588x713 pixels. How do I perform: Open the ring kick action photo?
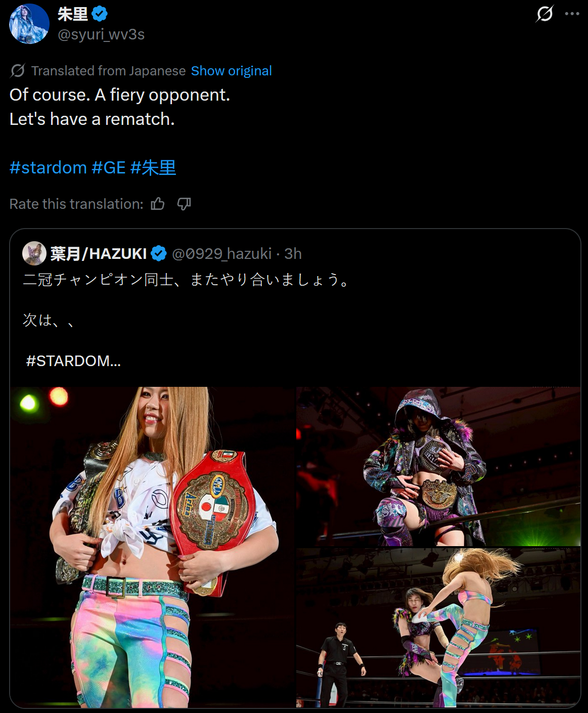pos(438,628)
